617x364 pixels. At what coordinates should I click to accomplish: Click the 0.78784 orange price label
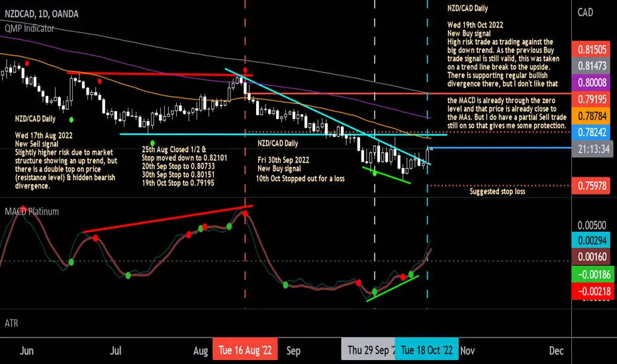click(592, 116)
